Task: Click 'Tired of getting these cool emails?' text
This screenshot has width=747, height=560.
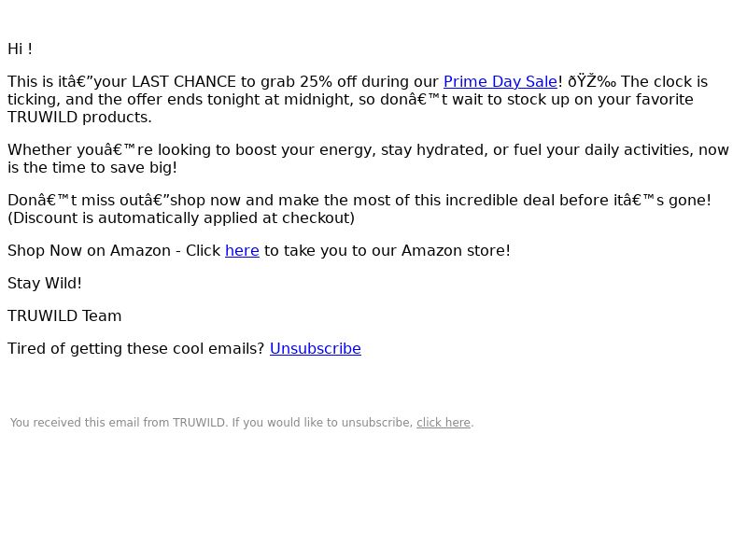Action: (x=135, y=348)
